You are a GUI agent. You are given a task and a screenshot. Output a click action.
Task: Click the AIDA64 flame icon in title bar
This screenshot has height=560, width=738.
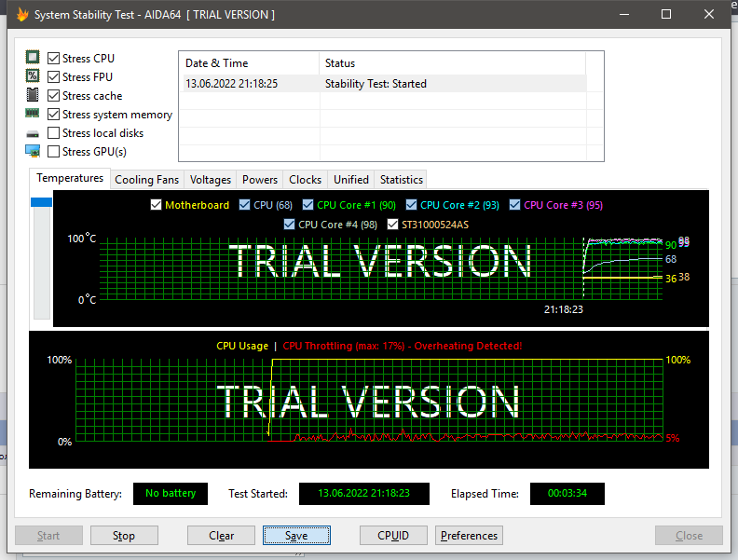tap(22, 15)
